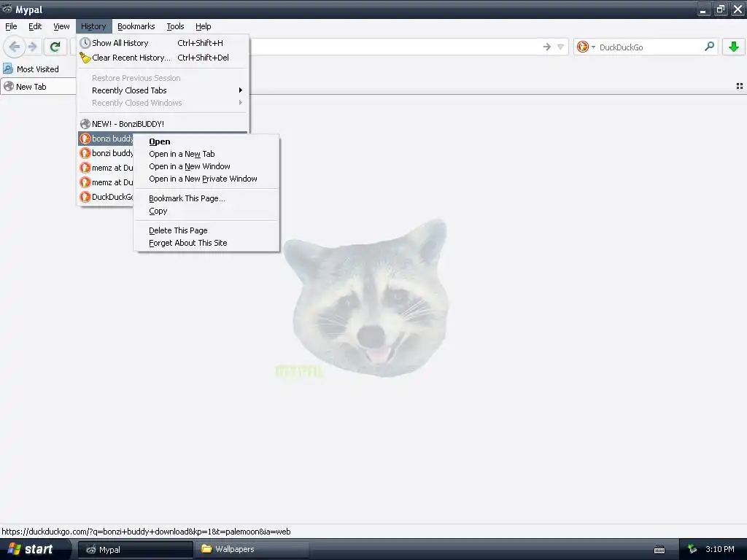Click the globe icon beside NEW! - BonziBUDDY!
Image resolution: width=747 pixels, height=560 pixels.
click(x=85, y=124)
